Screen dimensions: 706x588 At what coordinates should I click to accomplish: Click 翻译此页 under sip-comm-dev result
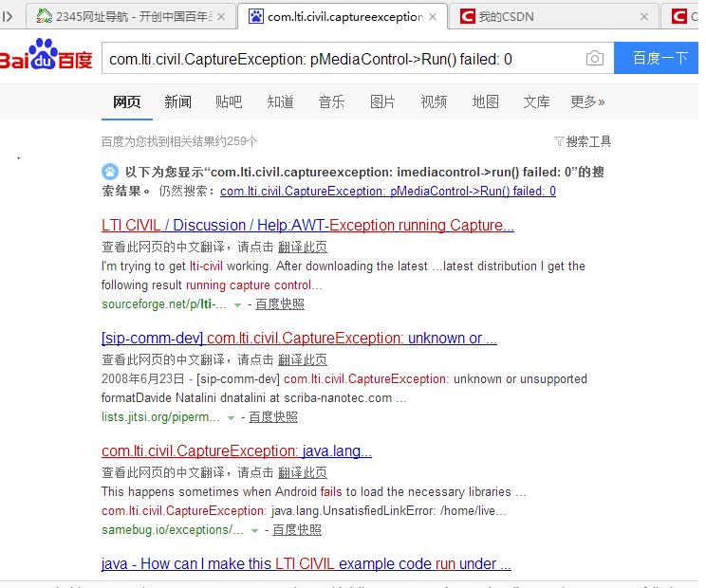pyautogui.click(x=303, y=359)
